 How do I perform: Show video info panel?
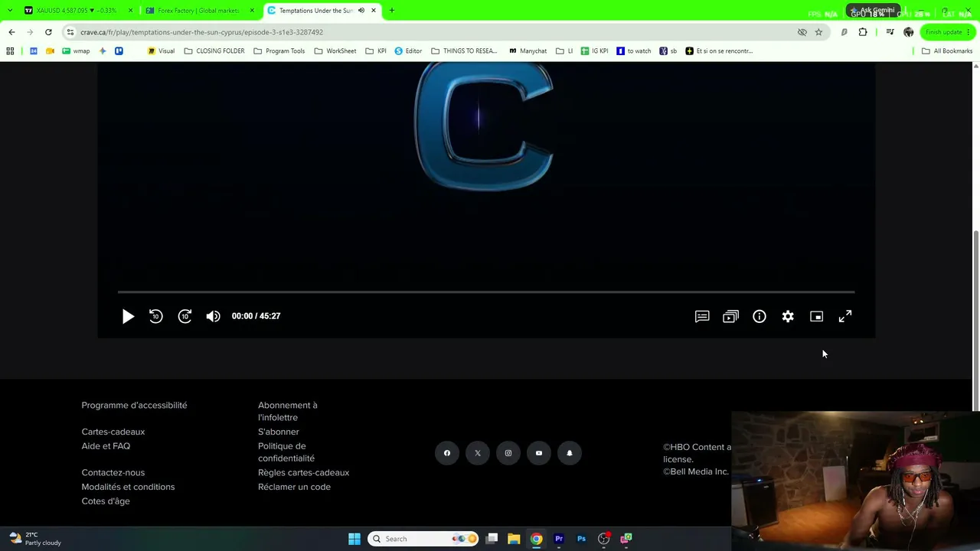759,316
